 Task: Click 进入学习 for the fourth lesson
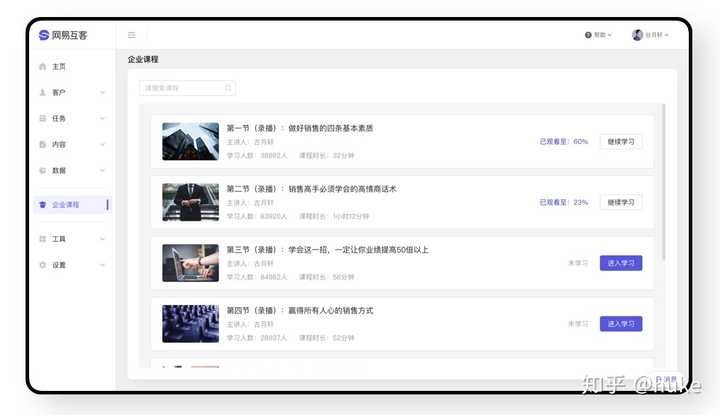pos(621,324)
